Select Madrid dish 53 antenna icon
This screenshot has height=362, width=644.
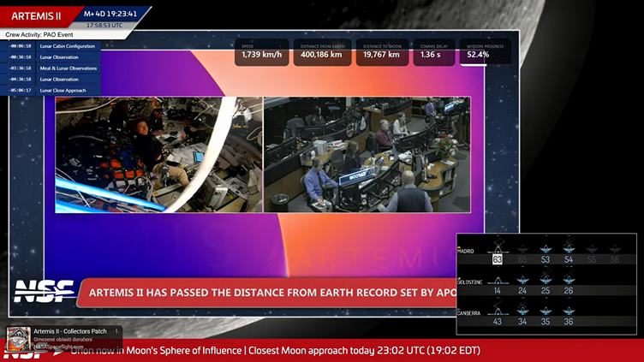point(546,249)
